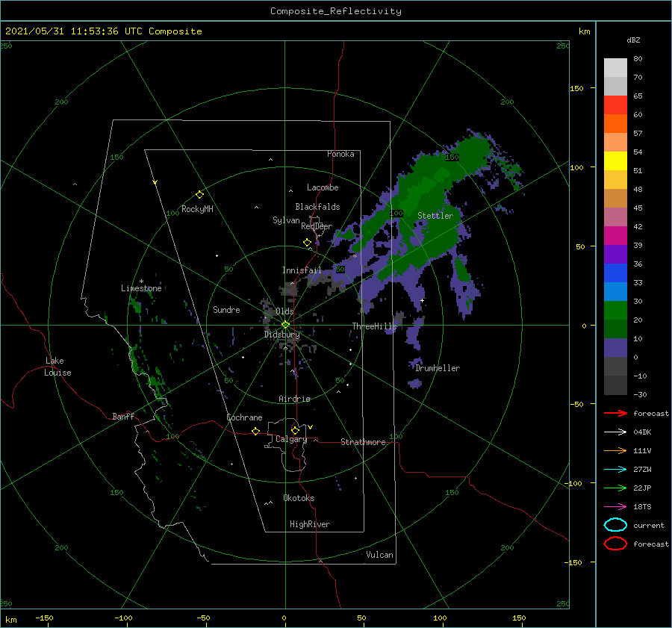The height and width of the screenshot is (628, 672).
Task: Click the yellow radar-center diamond below Olds
Action: point(285,325)
